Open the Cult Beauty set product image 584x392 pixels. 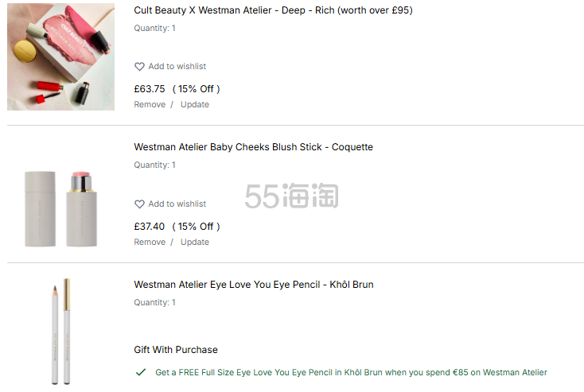pyautogui.click(x=61, y=56)
